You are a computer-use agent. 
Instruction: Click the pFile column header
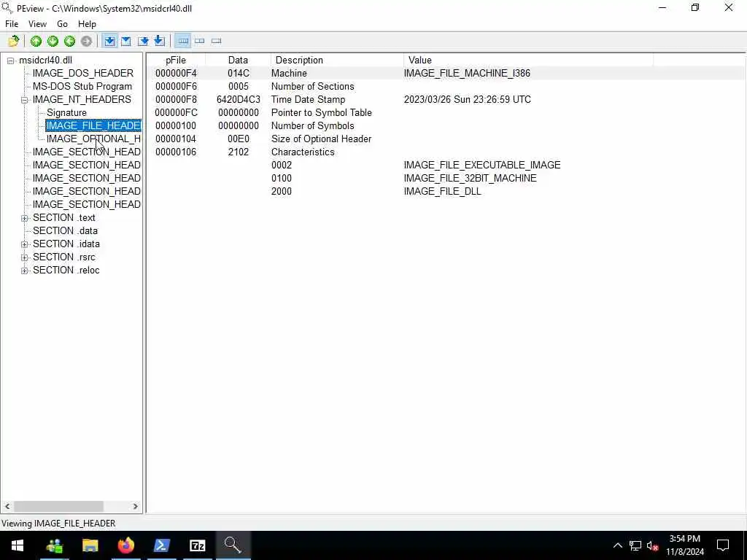[x=175, y=60]
